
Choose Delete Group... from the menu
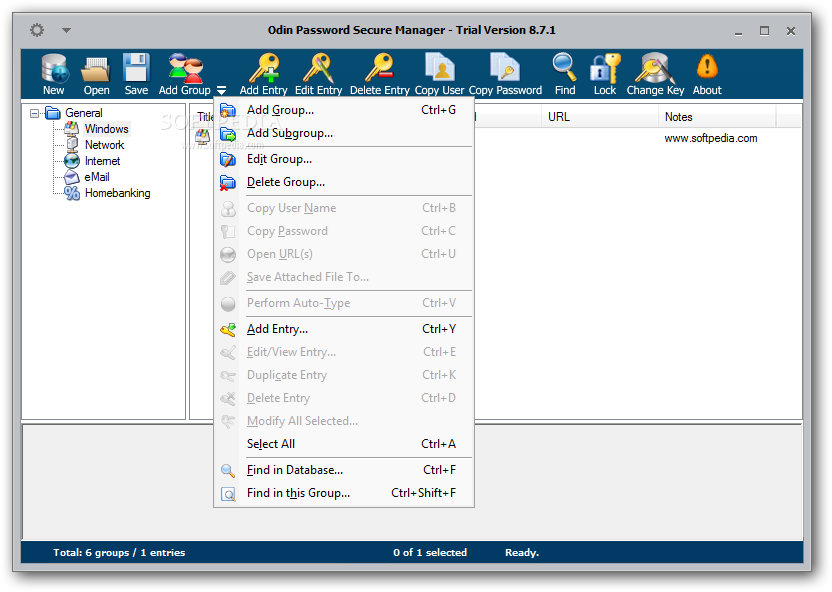pyautogui.click(x=344, y=182)
